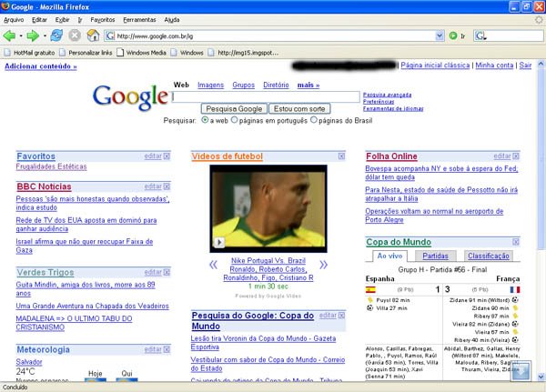This screenshot has height=392, width=546.
Task: Open the Editar menu
Action: pyautogui.click(x=39, y=20)
